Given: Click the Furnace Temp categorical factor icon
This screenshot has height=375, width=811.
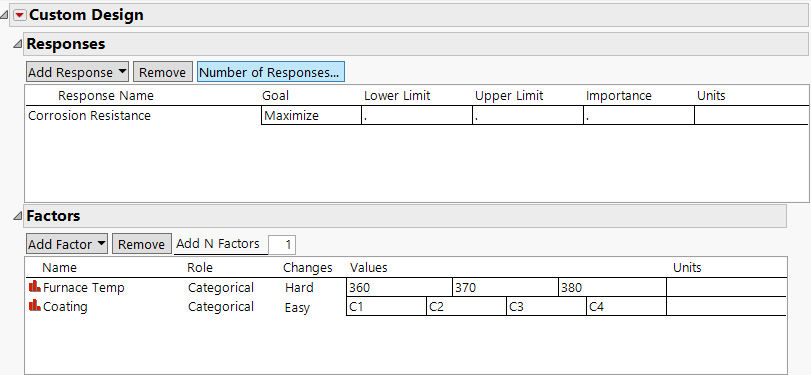Looking at the screenshot, I should [x=35, y=286].
